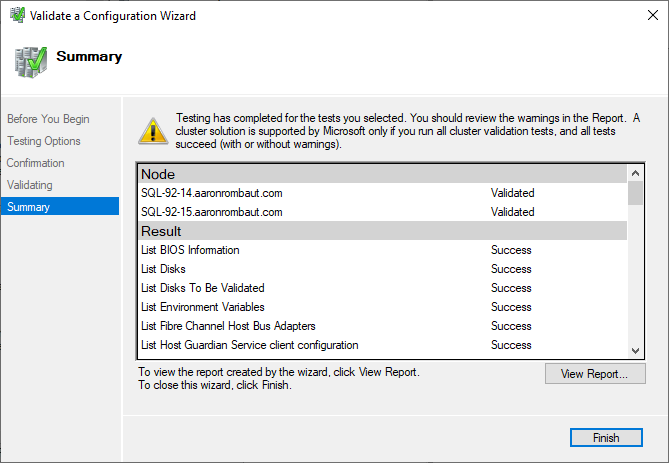This screenshot has width=669, height=463.
Task: Go to the Confirmation step
Action: 36,163
